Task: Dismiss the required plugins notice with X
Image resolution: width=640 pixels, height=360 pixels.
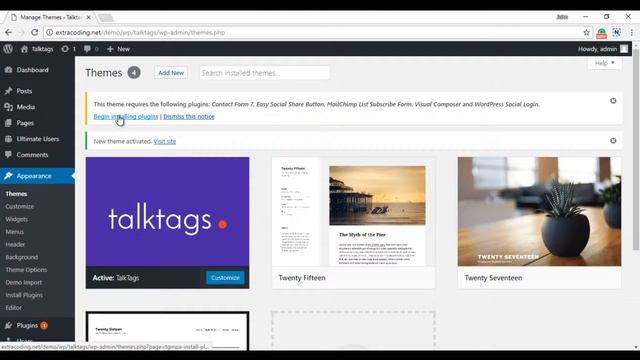Action: pos(613,101)
